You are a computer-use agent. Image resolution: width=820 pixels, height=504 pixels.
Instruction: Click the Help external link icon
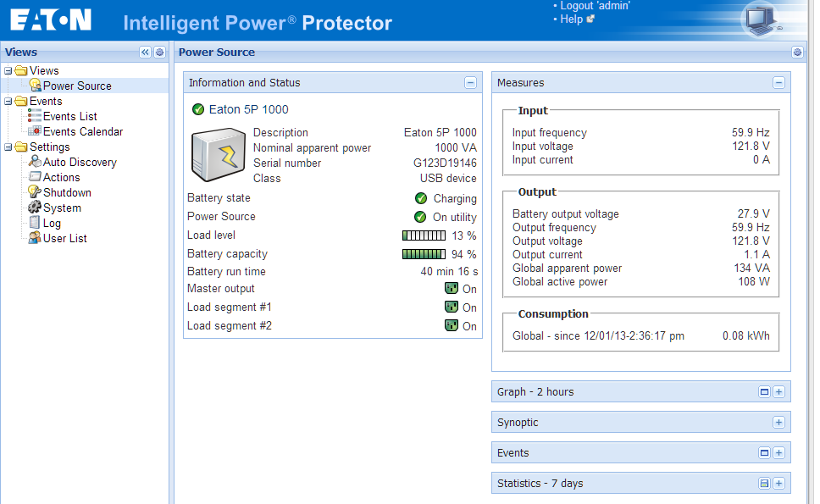coord(590,19)
